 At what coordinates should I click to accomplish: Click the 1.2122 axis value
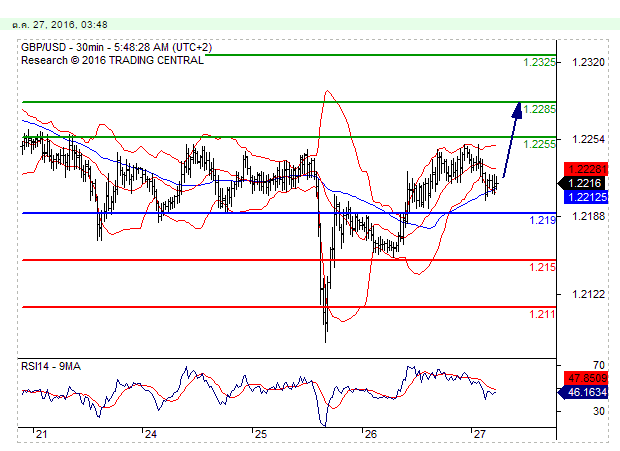tap(588, 294)
